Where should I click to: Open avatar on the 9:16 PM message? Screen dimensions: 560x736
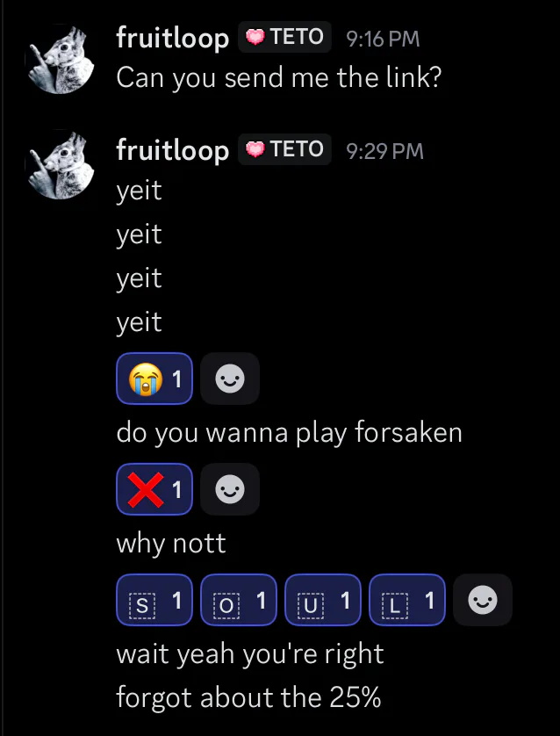tap(60, 58)
